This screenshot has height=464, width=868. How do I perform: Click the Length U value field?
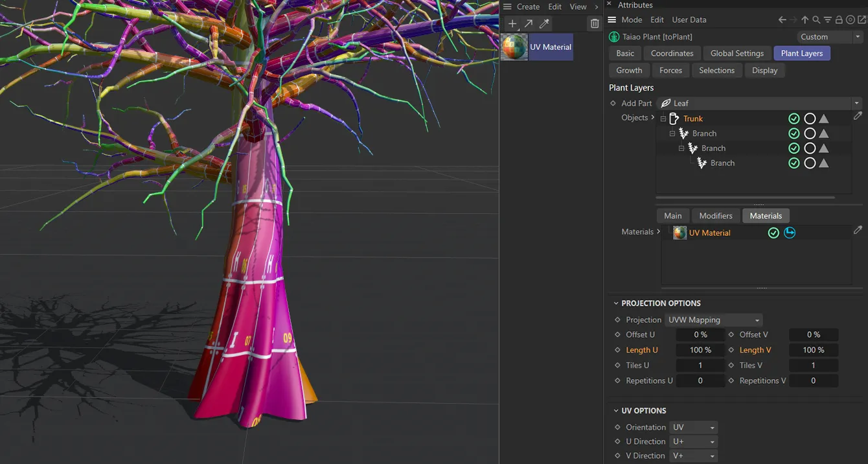point(700,349)
